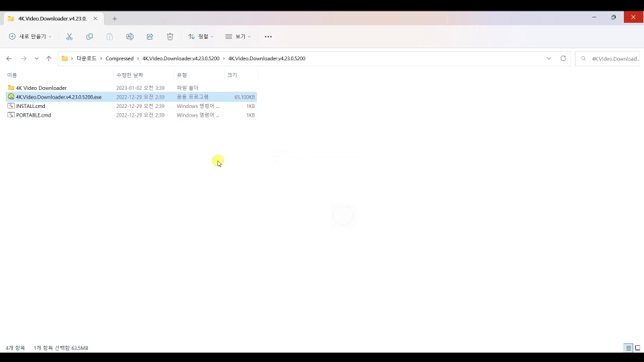Expand chevron after Compressed in breadcrumb
The image size is (644, 362).
point(138,58)
